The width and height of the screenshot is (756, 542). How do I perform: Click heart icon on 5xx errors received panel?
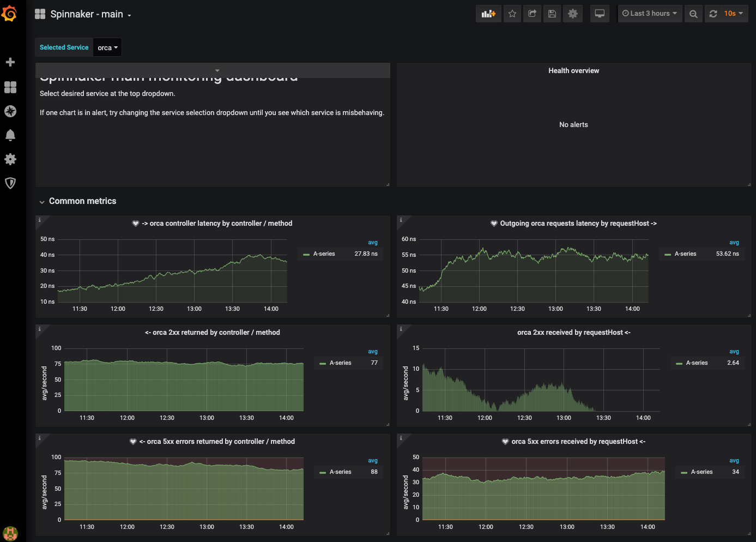pos(505,442)
